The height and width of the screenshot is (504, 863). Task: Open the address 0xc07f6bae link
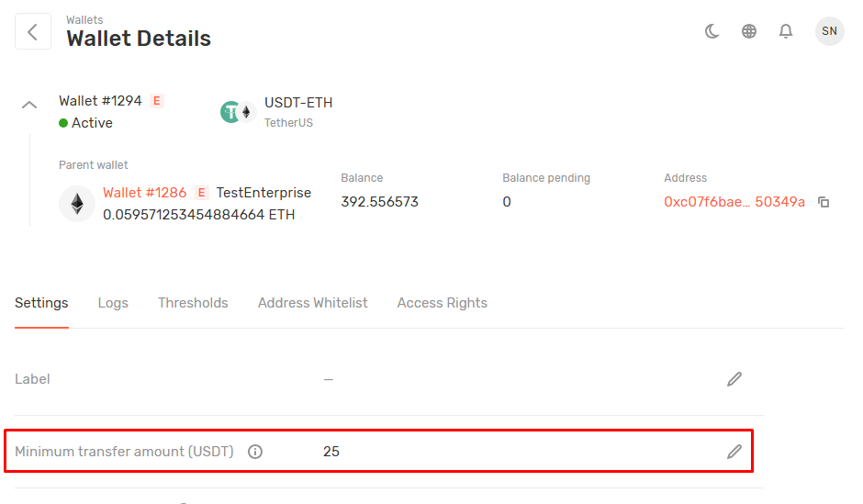tap(734, 202)
